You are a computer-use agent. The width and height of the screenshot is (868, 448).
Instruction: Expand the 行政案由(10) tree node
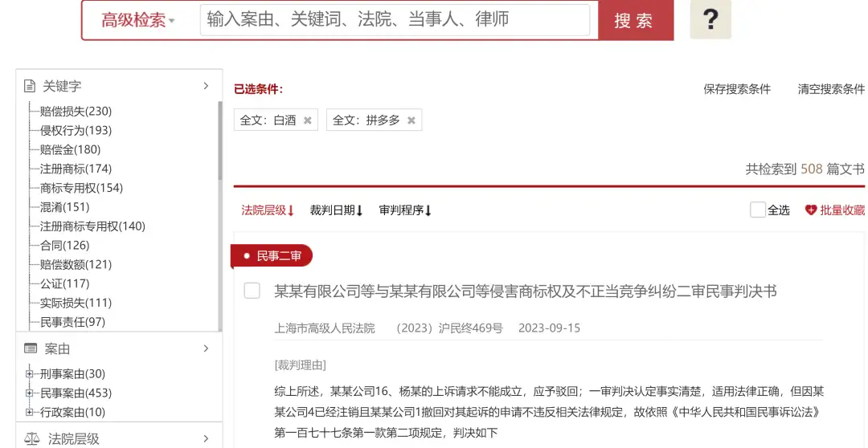click(x=30, y=412)
